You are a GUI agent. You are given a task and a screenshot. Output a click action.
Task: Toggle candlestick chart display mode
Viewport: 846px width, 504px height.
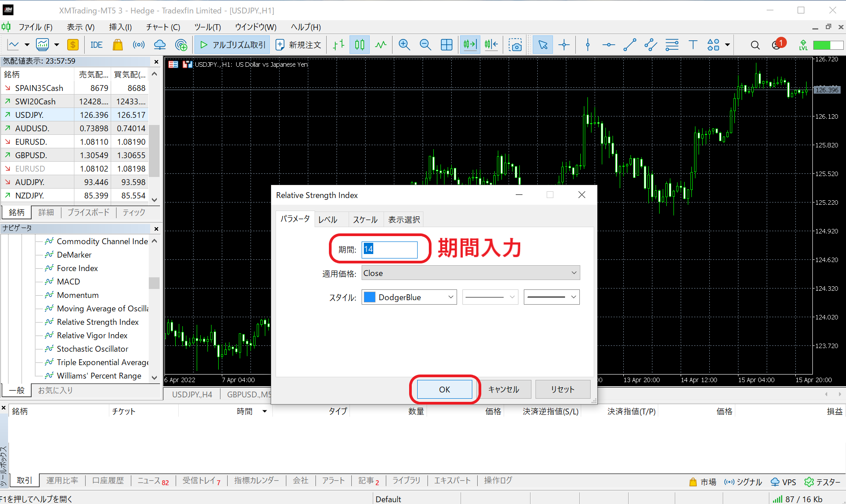[360, 45]
